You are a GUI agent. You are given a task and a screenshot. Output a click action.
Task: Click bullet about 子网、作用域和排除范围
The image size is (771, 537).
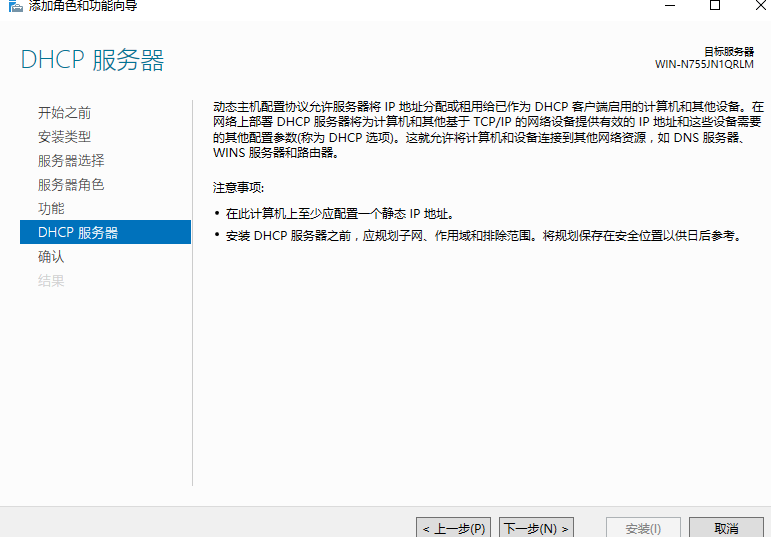coord(483,236)
